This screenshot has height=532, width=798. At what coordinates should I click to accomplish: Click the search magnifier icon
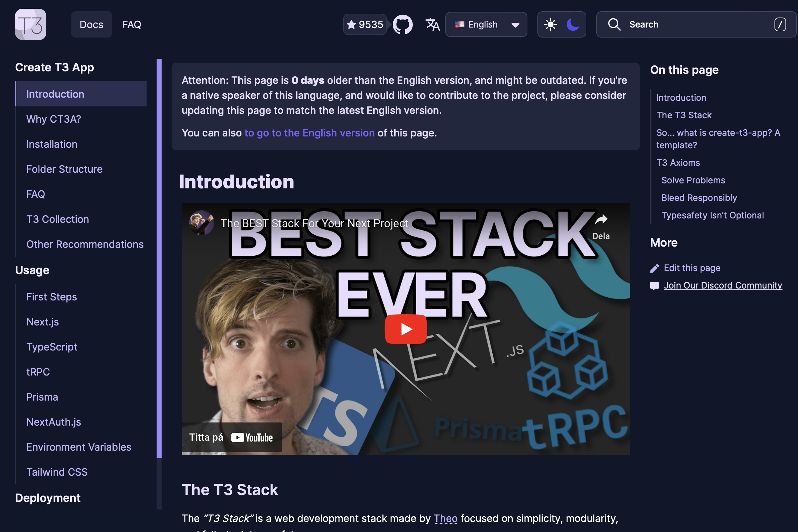(x=614, y=24)
